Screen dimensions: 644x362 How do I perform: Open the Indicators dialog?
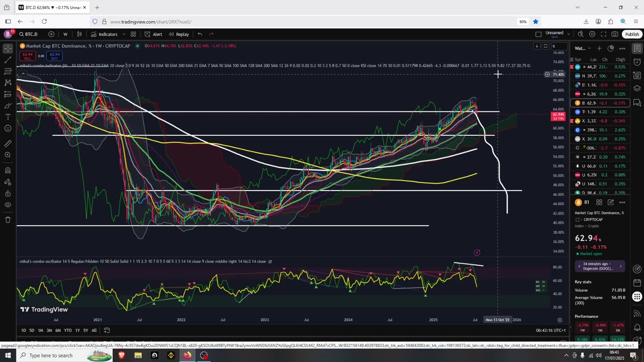coord(104,34)
